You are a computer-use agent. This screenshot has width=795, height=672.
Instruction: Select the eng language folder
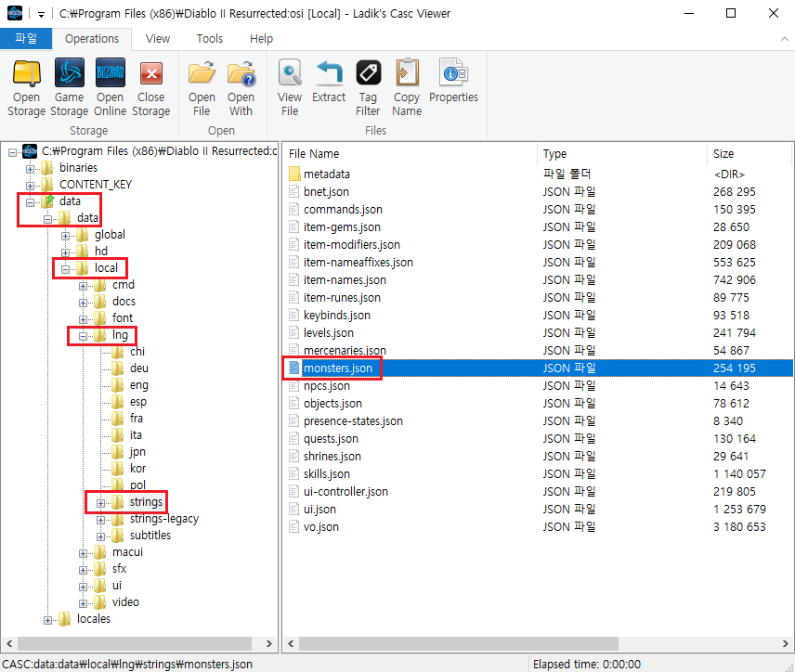coord(139,385)
